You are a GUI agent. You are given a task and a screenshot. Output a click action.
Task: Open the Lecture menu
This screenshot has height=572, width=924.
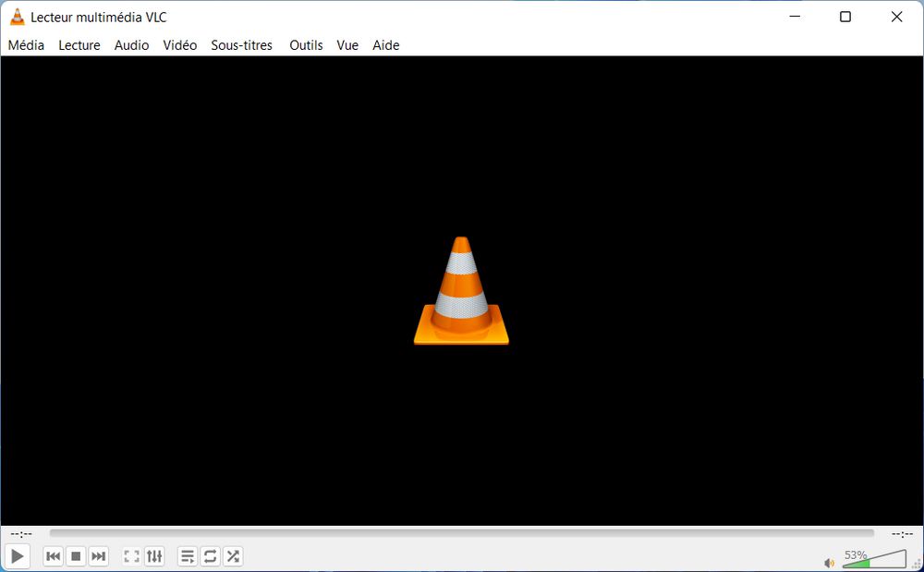(79, 45)
